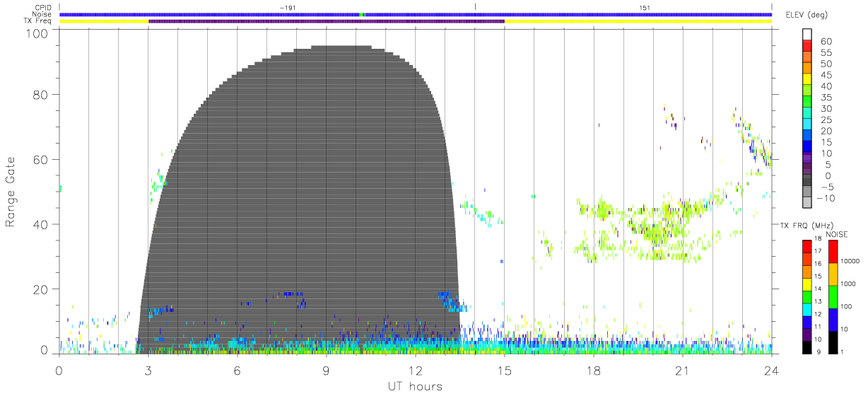Viewport: 868px width, 401px height.
Task: Click the x-axis tick label '18'
Action: (594, 371)
